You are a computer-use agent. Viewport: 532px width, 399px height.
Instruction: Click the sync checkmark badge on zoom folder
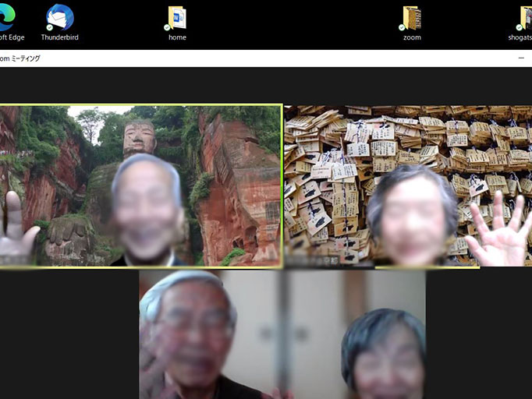point(403,27)
